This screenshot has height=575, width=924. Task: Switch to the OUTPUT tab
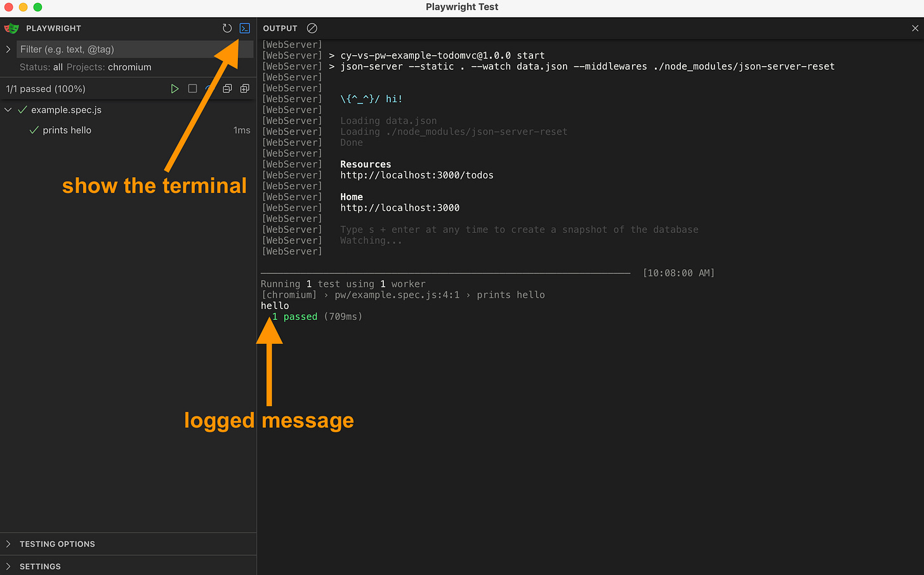[x=280, y=28]
